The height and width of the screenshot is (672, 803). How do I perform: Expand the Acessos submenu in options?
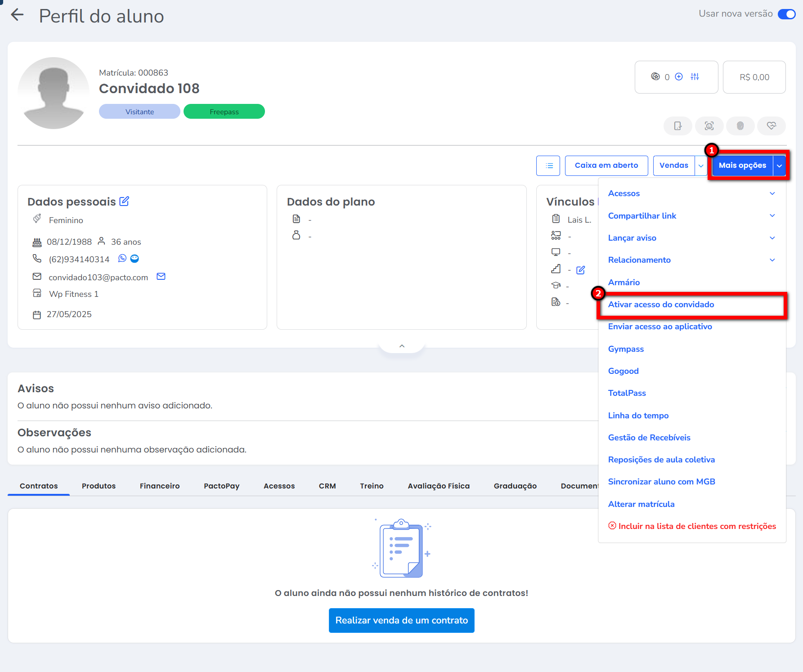(772, 193)
